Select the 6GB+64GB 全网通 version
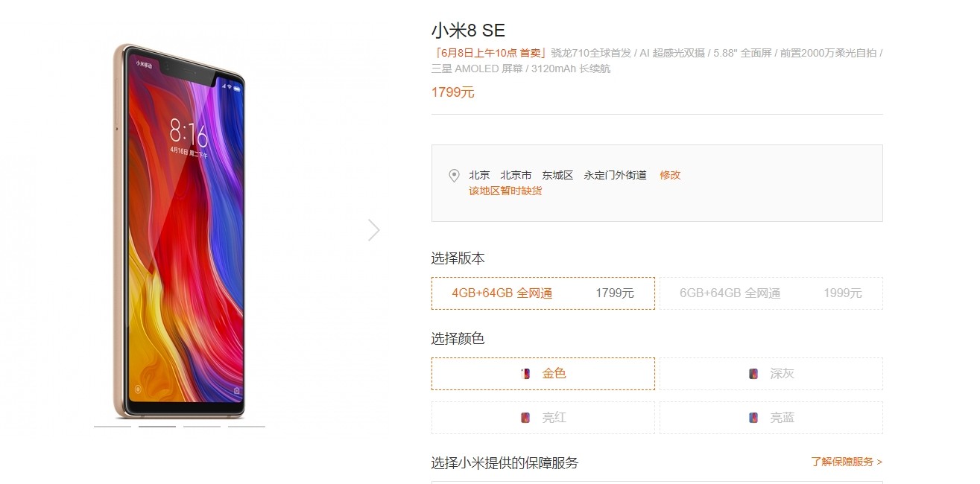This screenshot has height=484, width=980. [x=771, y=293]
